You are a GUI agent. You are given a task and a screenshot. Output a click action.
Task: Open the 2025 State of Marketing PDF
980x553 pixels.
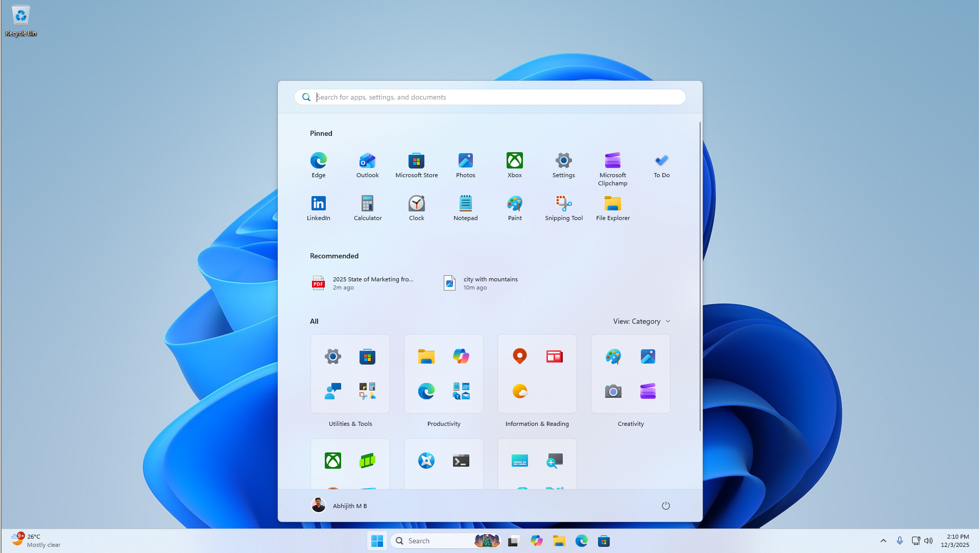tap(365, 283)
